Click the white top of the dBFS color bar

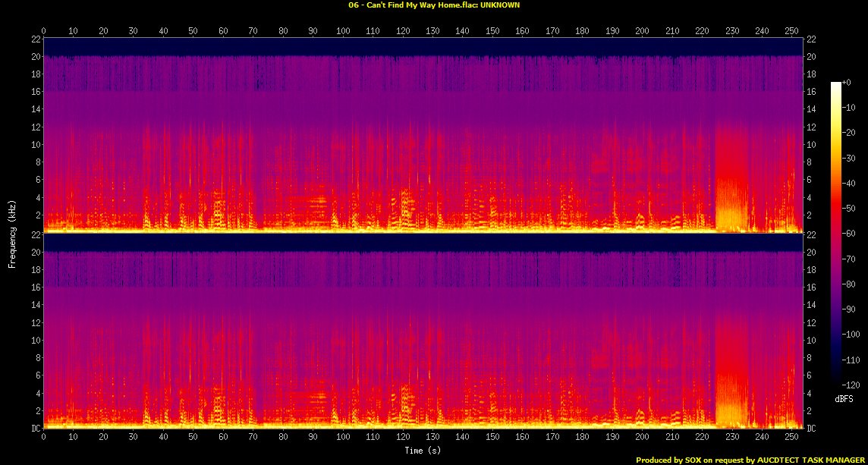[x=835, y=86]
